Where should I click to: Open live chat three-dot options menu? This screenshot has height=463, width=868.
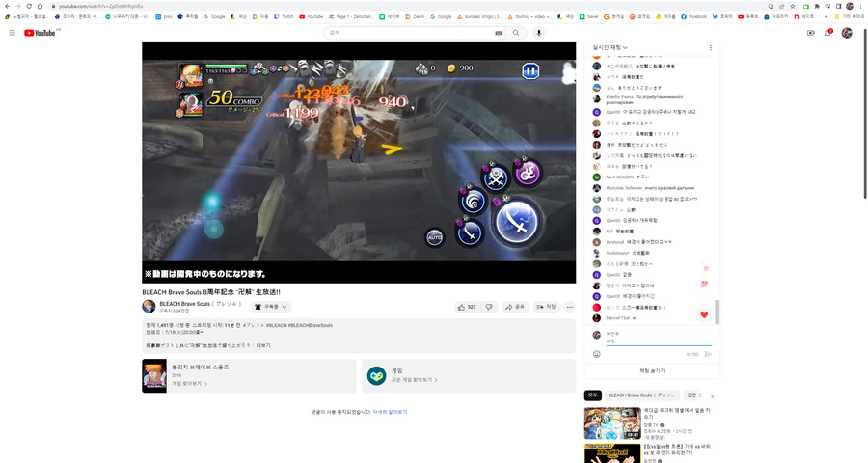710,47
